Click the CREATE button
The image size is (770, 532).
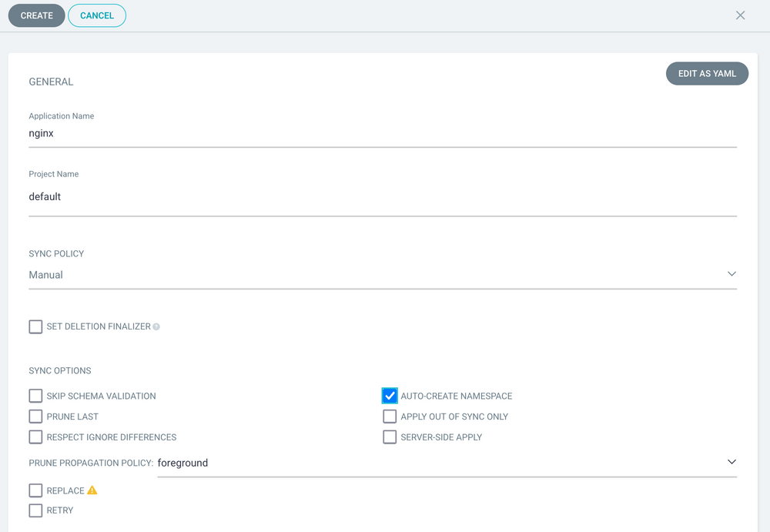[x=36, y=15]
